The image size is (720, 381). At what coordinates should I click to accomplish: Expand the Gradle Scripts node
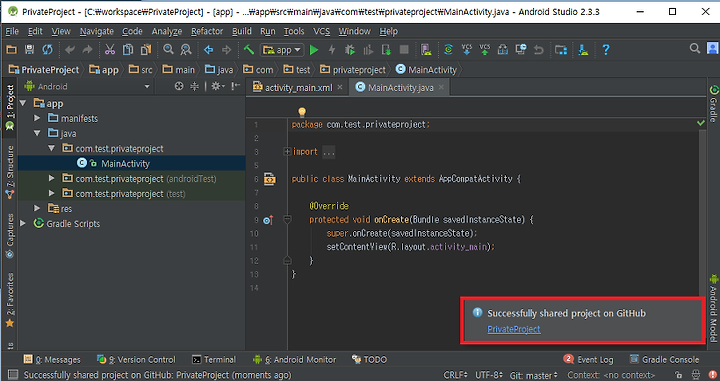[23, 224]
